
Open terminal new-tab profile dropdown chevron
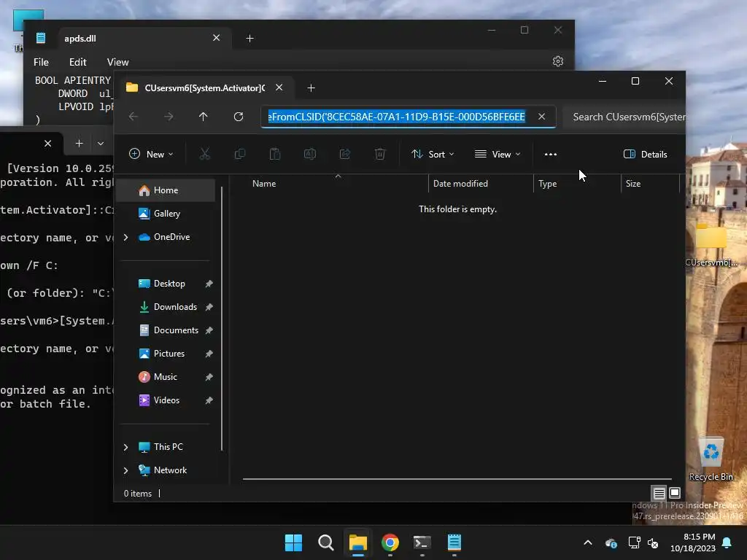101,144
